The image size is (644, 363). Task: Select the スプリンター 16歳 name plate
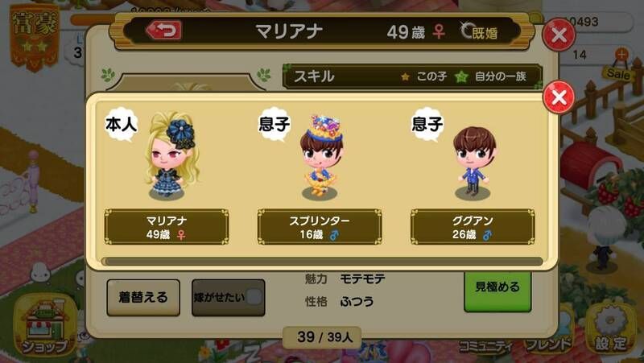[320, 227]
